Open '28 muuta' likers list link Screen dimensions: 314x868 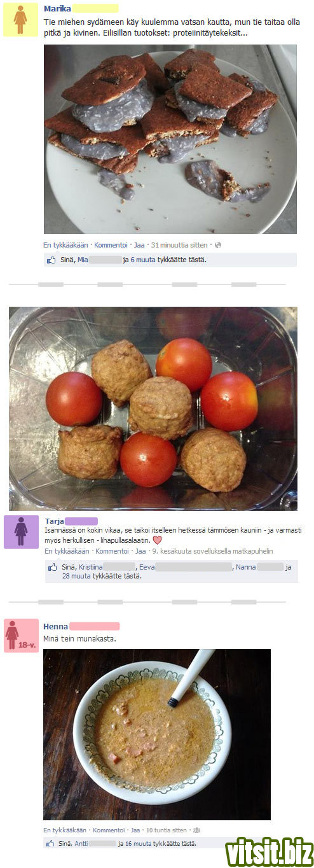point(77,576)
